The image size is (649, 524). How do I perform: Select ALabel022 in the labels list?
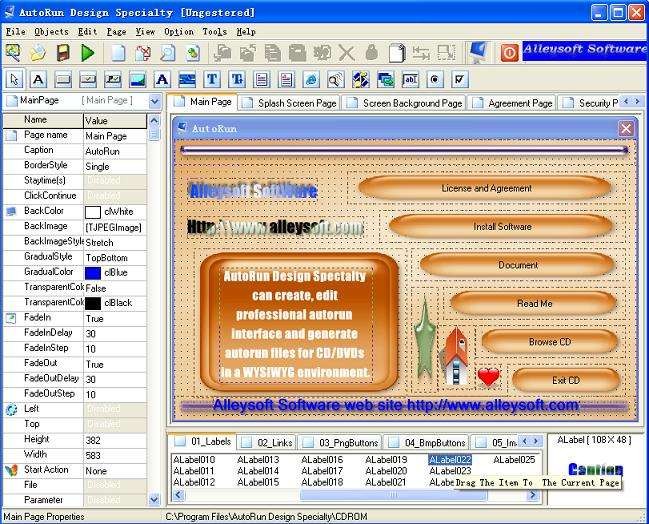tap(450, 460)
